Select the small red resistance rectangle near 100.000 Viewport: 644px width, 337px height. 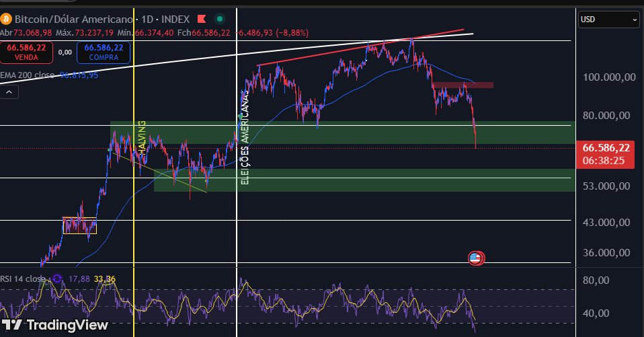click(x=463, y=85)
